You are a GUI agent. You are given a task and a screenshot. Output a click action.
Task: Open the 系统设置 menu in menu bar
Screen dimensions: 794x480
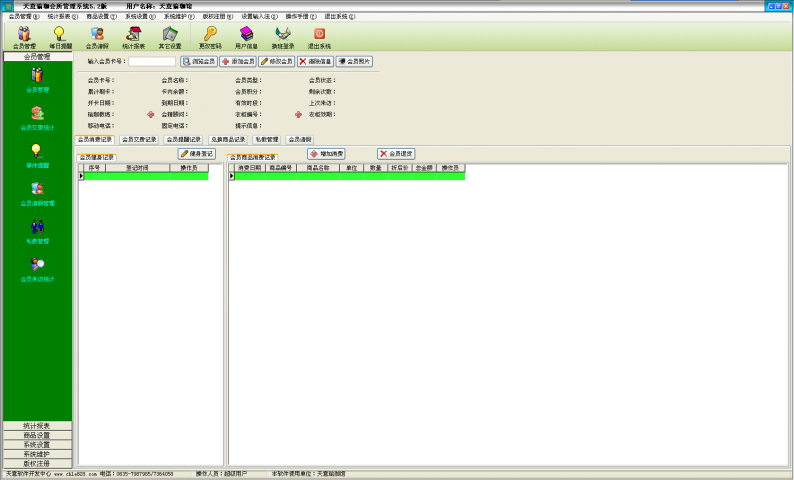pyautogui.click(x=139, y=17)
